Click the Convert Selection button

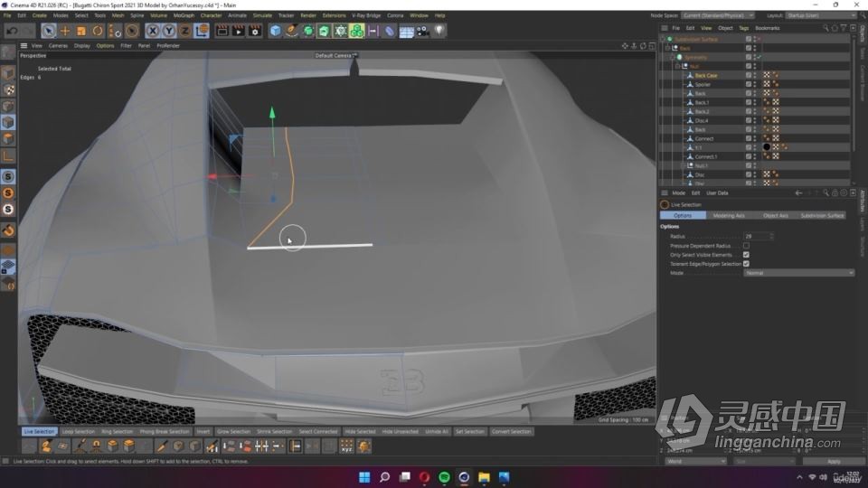click(x=511, y=432)
